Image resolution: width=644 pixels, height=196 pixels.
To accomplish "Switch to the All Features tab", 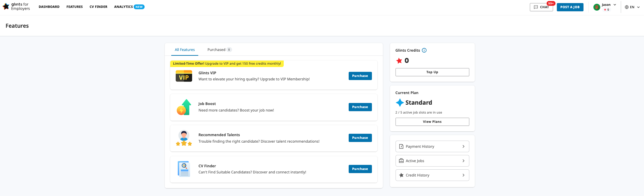I will click(185, 50).
